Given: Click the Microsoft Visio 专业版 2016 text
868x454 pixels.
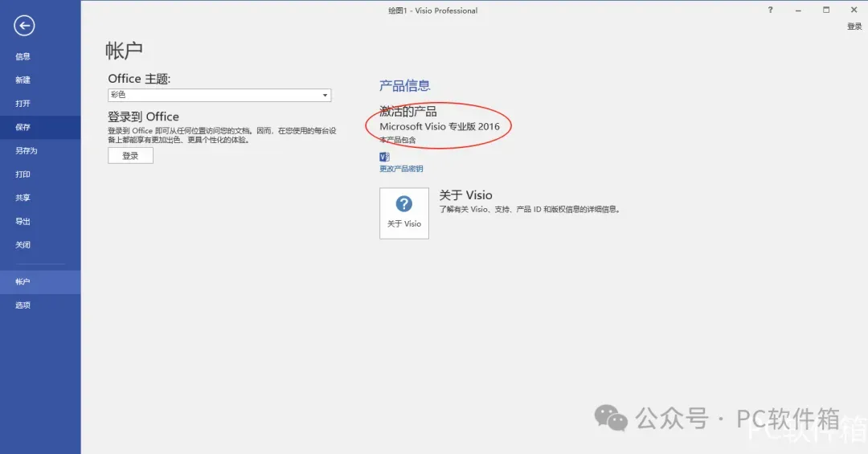Looking at the screenshot, I should tap(440, 126).
